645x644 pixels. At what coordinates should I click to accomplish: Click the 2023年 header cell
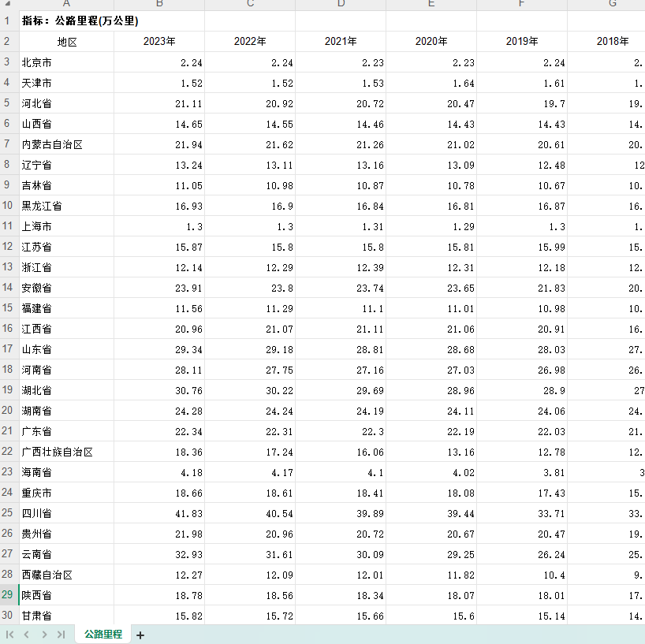pyautogui.click(x=159, y=42)
